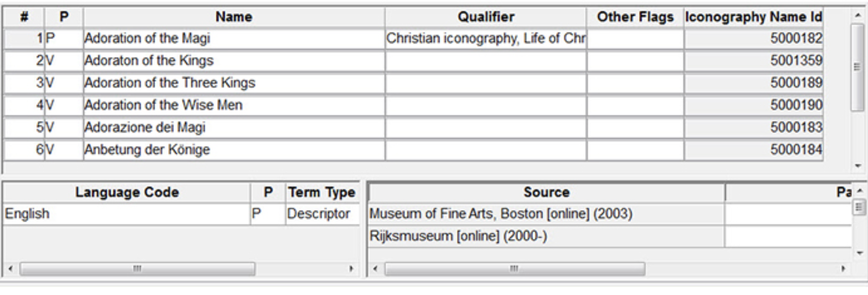Select the Adoraton of the Kings name
This screenshot has width=868, height=295.
pyautogui.click(x=149, y=61)
